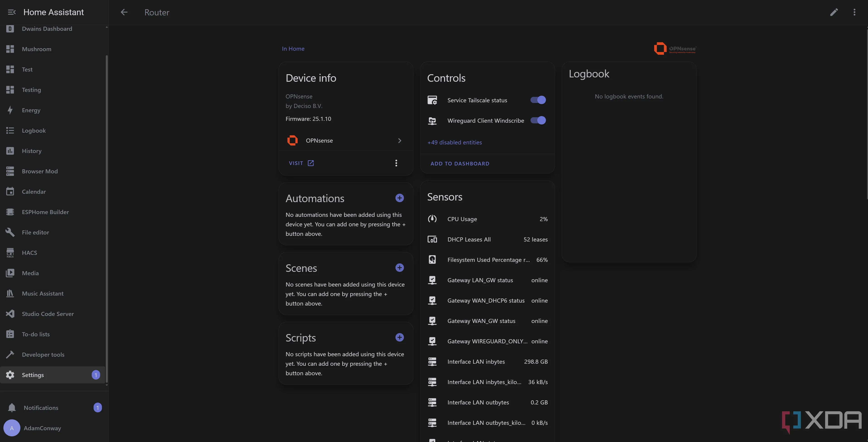Open Browser Mod in sidebar
The image size is (868, 442).
[x=53, y=171]
